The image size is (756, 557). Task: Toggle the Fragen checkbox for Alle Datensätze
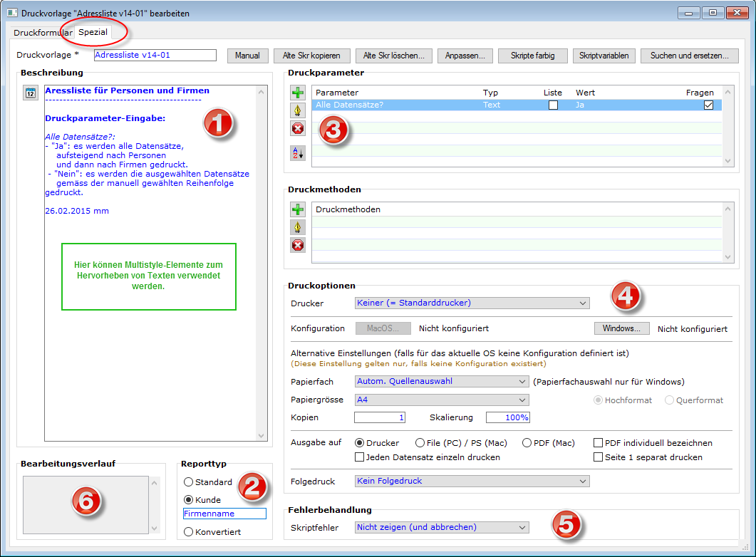(x=708, y=105)
